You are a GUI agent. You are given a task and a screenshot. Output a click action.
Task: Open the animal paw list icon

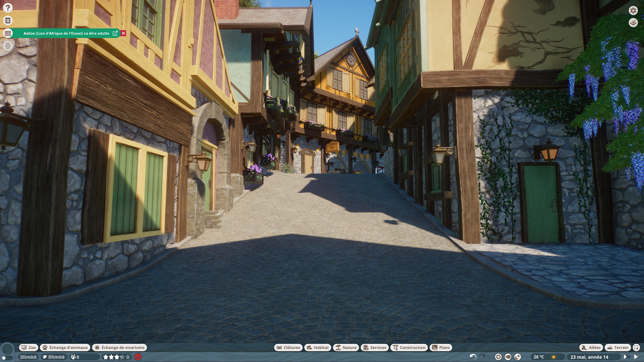click(8, 20)
